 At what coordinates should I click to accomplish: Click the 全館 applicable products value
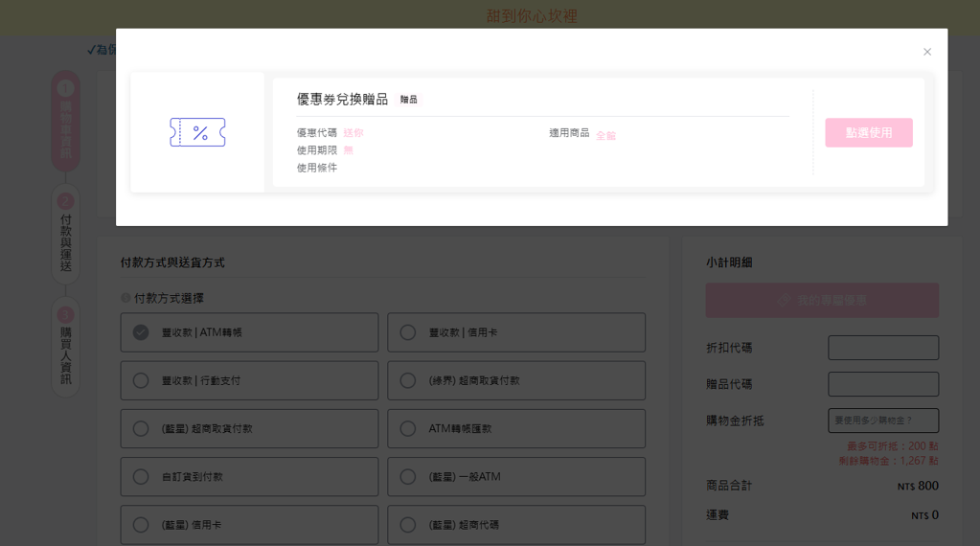605,136
